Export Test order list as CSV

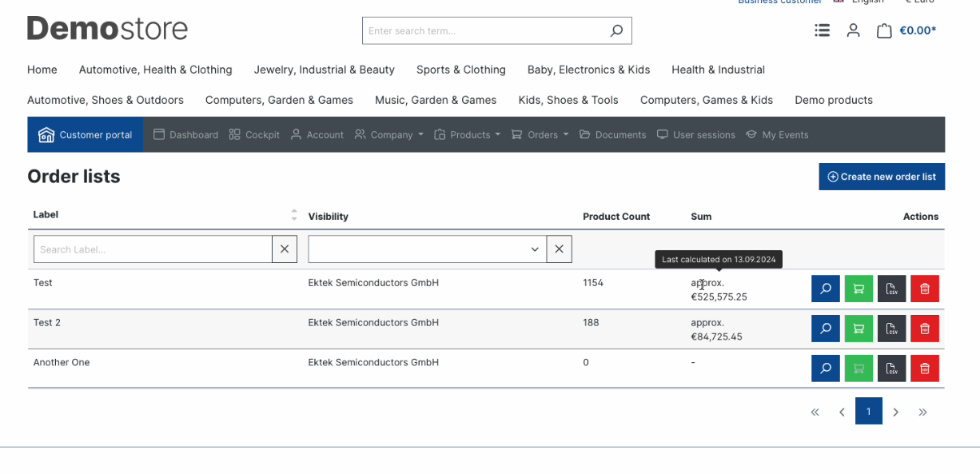tap(891, 289)
